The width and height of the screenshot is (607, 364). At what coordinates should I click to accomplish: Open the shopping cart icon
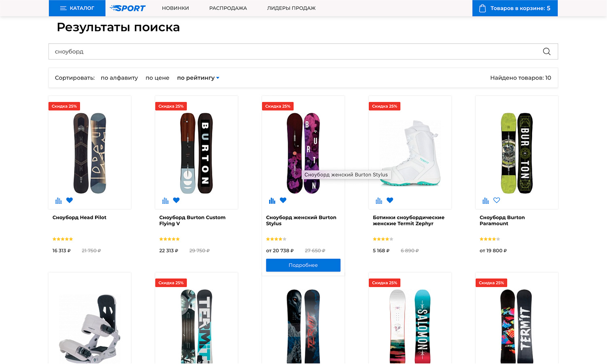point(482,8)
